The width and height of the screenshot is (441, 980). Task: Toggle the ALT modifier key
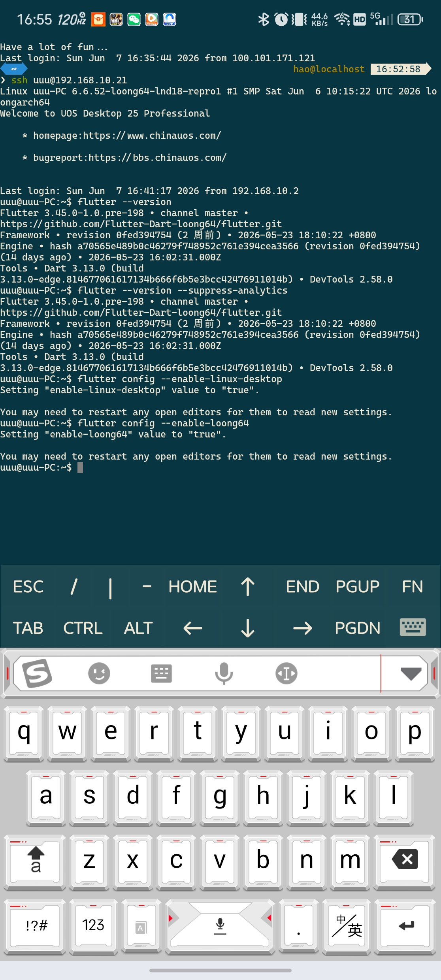click(x=138, y=628)
